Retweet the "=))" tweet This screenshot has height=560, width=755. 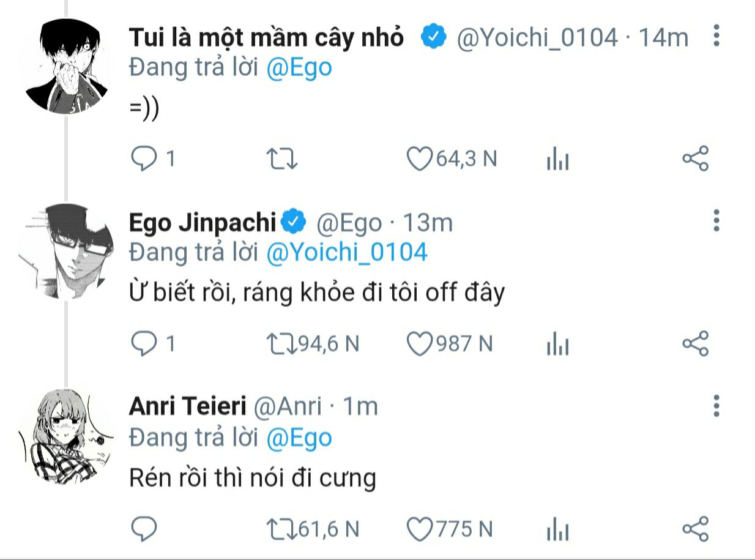282,159
